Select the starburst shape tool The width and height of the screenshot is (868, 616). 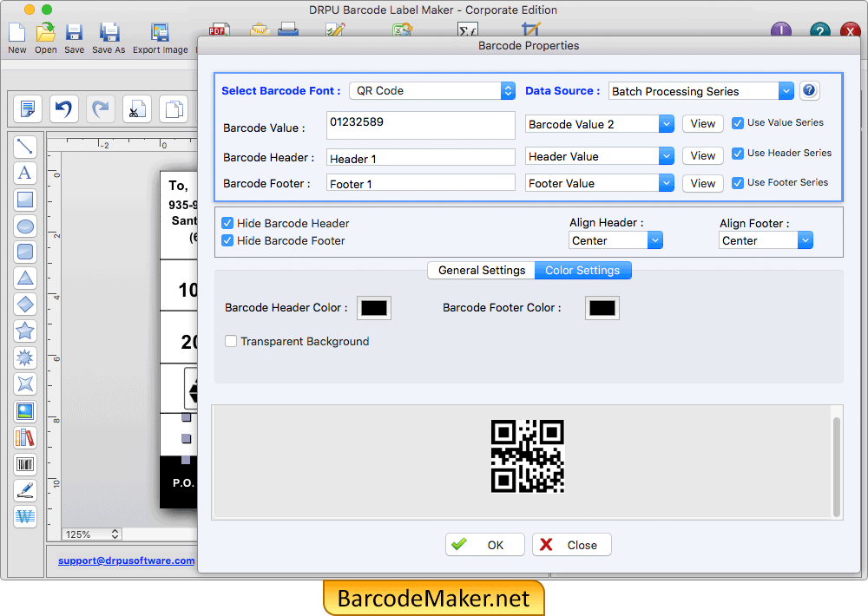[x=25, y=357]
